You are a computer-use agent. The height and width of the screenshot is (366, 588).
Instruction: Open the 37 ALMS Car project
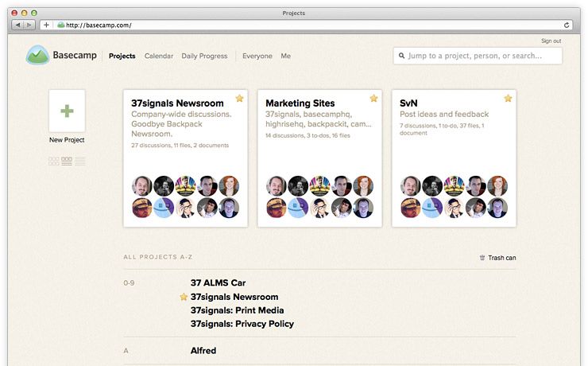(218, 282)
